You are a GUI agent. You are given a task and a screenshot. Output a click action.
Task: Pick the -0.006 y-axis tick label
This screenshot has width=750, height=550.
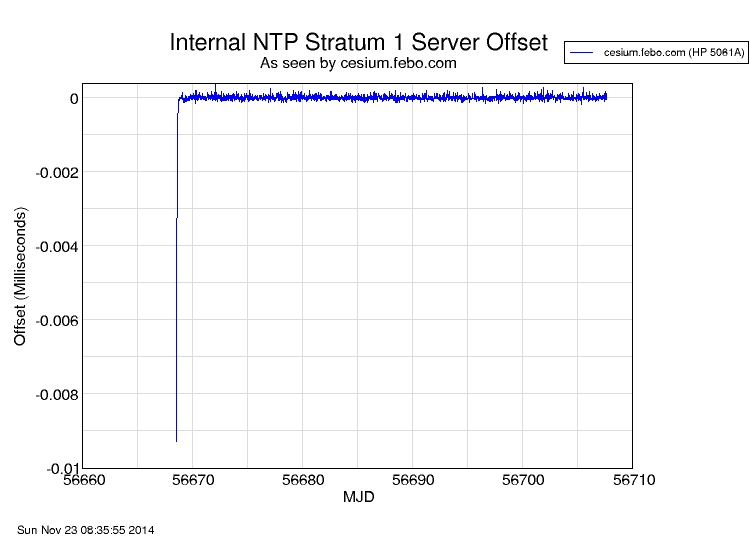coord(57,320)
